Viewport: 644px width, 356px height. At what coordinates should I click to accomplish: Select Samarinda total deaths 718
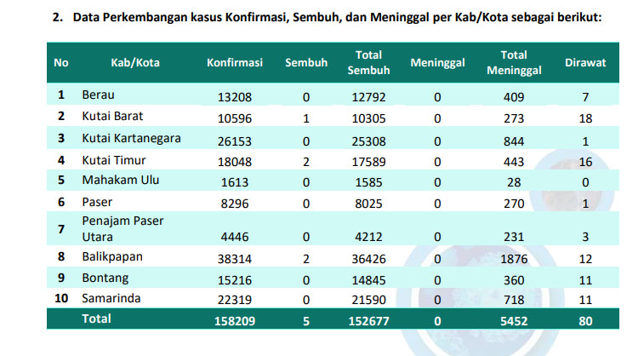pyautogui.click(x=514, y=300)
